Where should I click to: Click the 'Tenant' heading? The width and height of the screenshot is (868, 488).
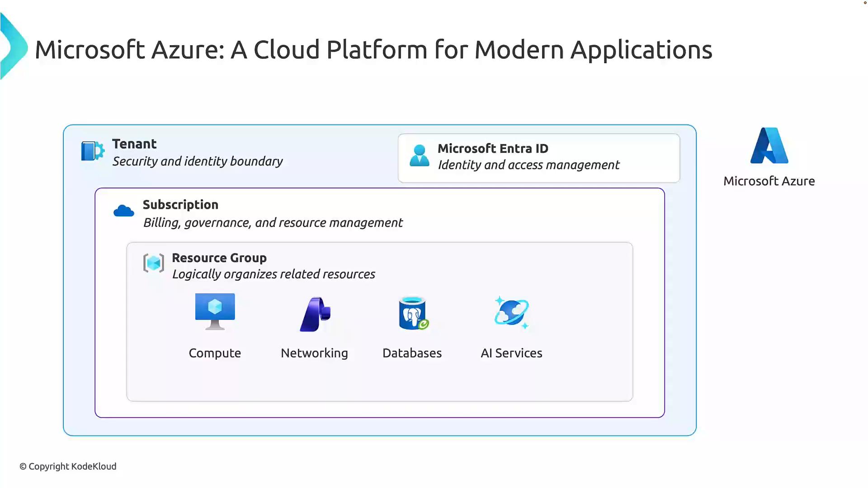[134, 144]
